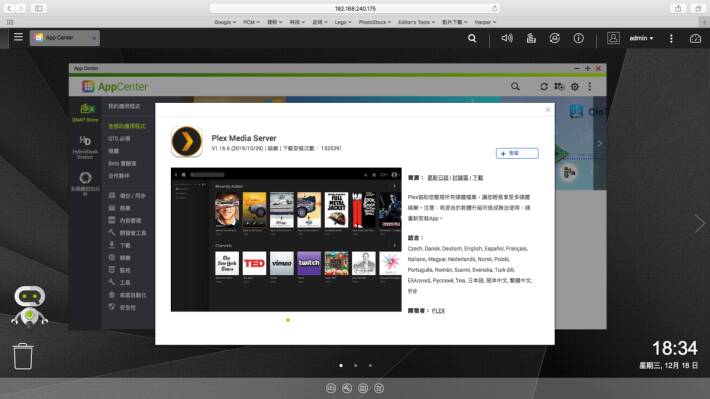Open the system information icon

(578, 38)
